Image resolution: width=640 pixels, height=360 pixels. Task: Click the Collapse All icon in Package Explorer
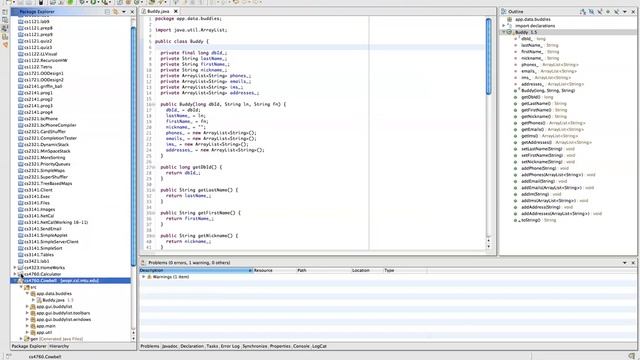pos(107,12)
